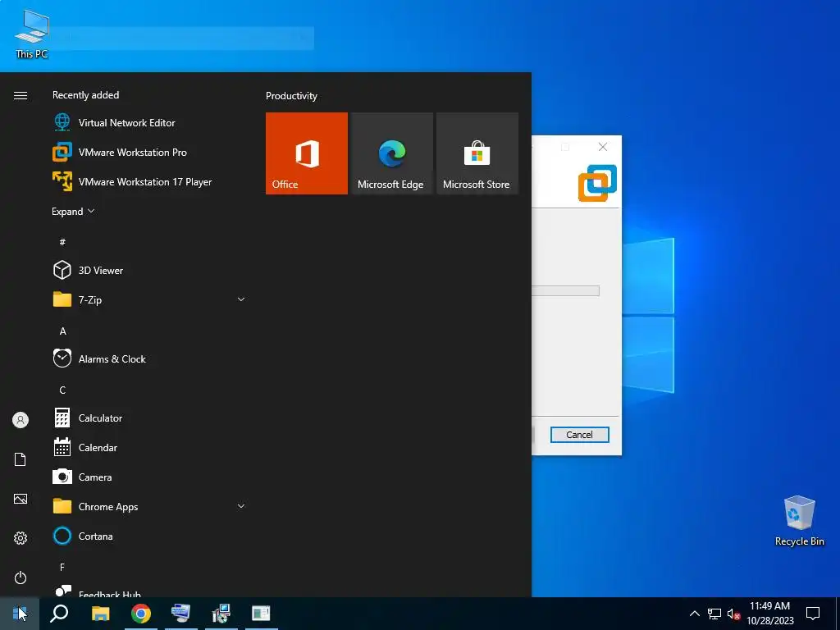840x630 pixels.
Task: Select the Recycle Bin desktop icon
Action: (799, 520)
